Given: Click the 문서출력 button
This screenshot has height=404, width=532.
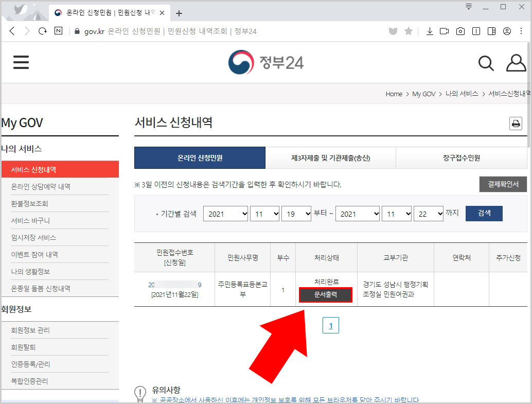Looking at the screenshot, I should click(x=325, y=295).
